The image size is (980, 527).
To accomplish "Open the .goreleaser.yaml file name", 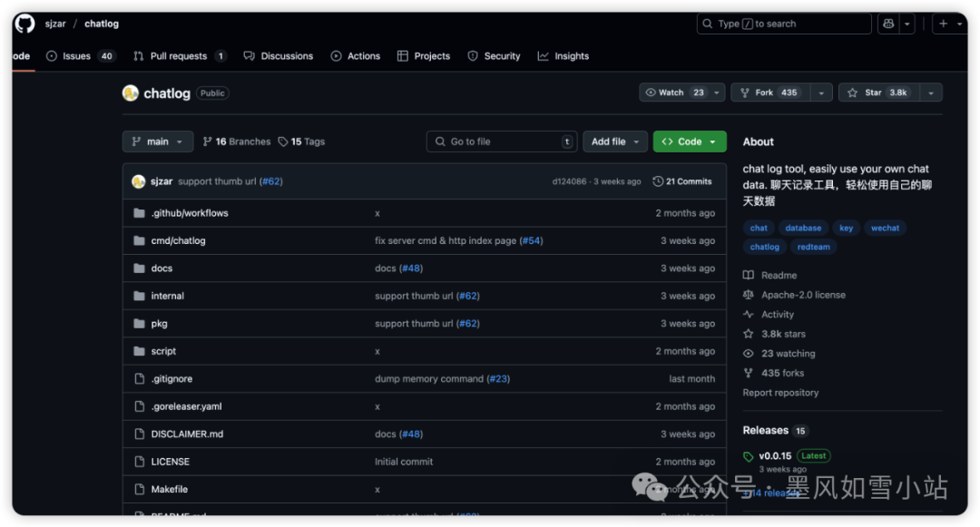I will click(186, 406).
